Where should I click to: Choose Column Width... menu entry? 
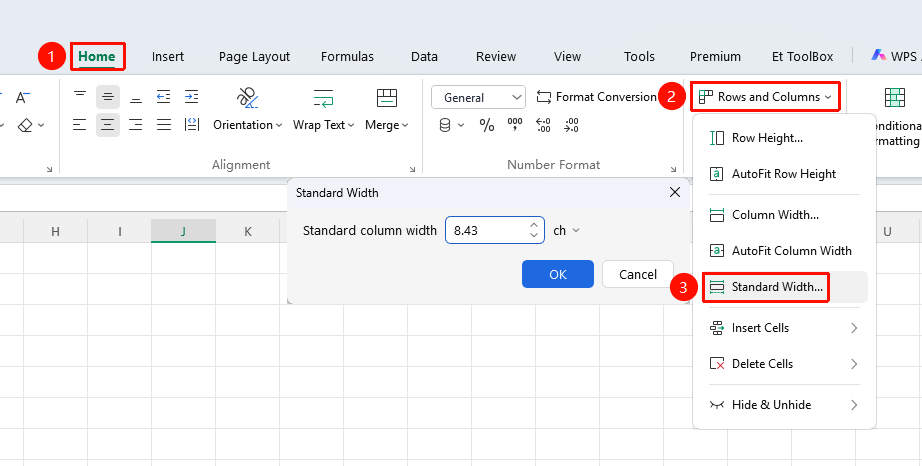(784, 215)
